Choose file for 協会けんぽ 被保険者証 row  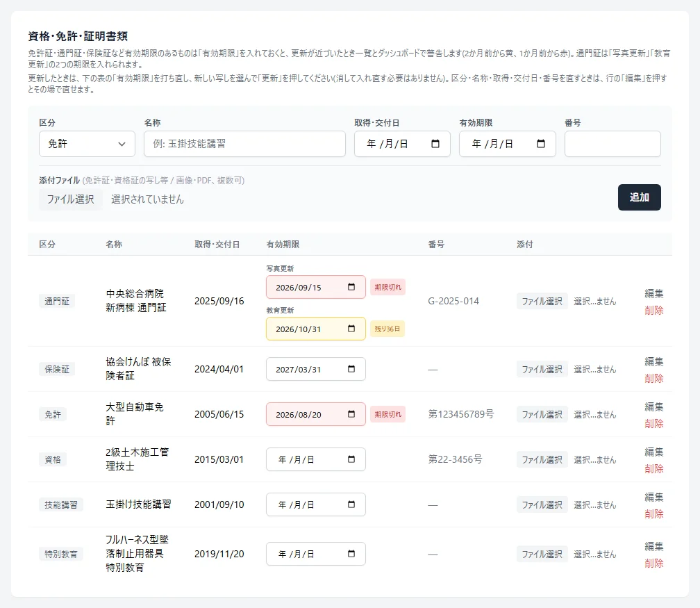(542, 370)
